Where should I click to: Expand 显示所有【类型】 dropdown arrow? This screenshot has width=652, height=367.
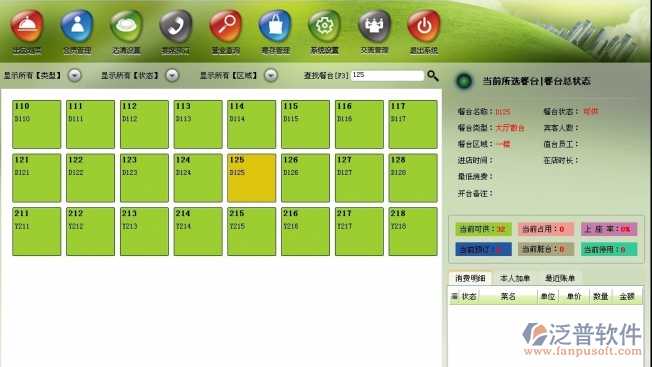pyautogui.click(x=74, y=75)
